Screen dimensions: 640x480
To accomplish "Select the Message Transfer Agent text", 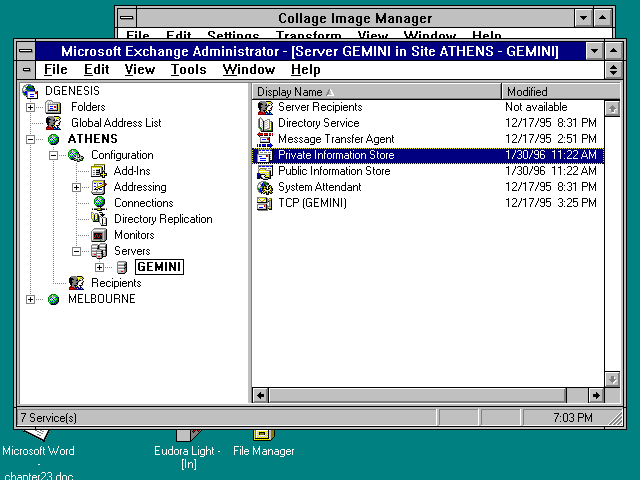I will (336, 139).
